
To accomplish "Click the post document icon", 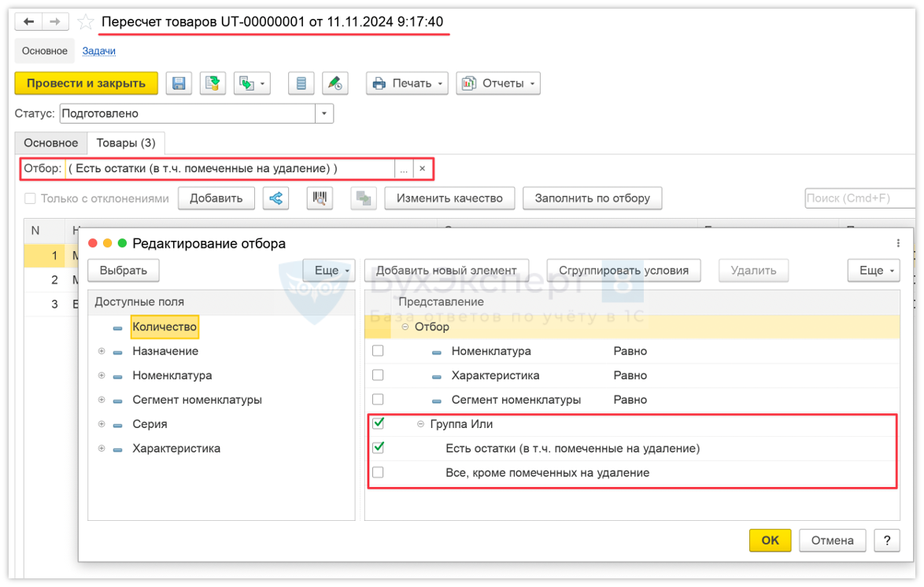I will coord(210,83).
